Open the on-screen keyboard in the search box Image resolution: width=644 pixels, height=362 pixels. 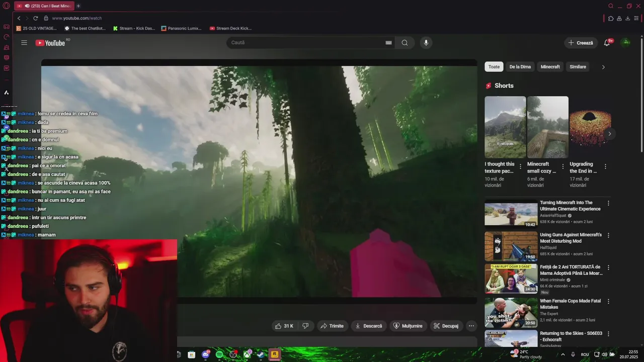point(388,43)
